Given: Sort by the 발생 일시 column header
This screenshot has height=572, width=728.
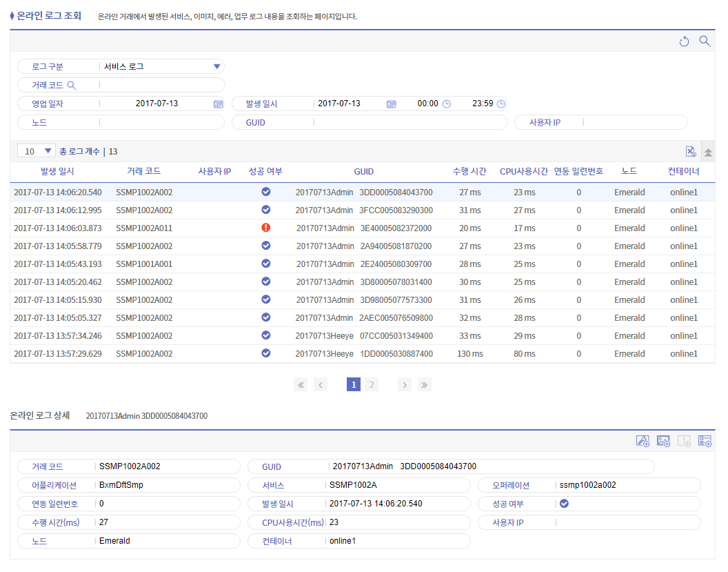Looking at the screenshot, I should click(57, 171).
